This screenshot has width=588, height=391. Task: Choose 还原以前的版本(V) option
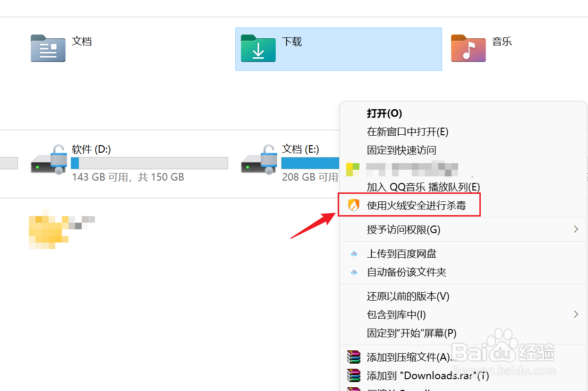click(408, 296)
